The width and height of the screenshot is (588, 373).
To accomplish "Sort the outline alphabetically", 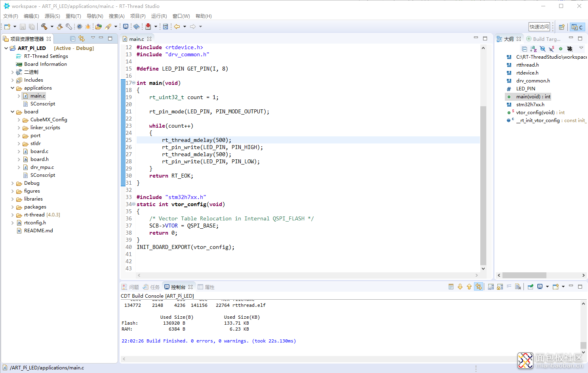I will pos(533,49).
